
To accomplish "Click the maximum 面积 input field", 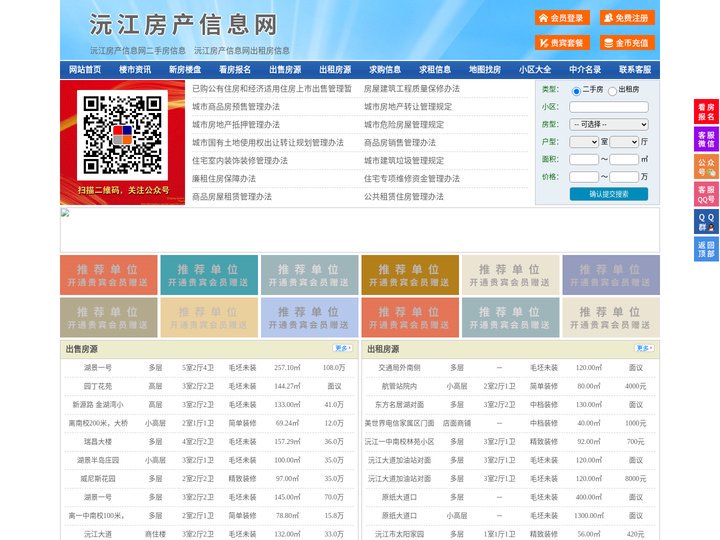I will pyautogui.click(x=624, y=159).
